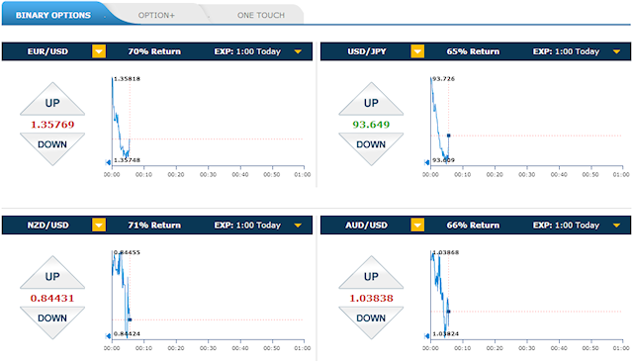Expand AUD/USD expiry time selector
Viewport: 633px width, 364px height.
[x=616, y=226]
